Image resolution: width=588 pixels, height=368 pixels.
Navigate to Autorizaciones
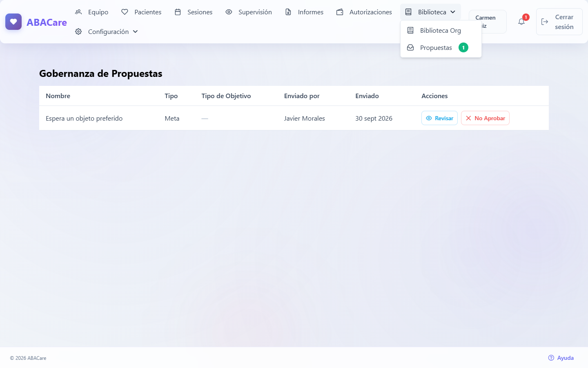364,12
